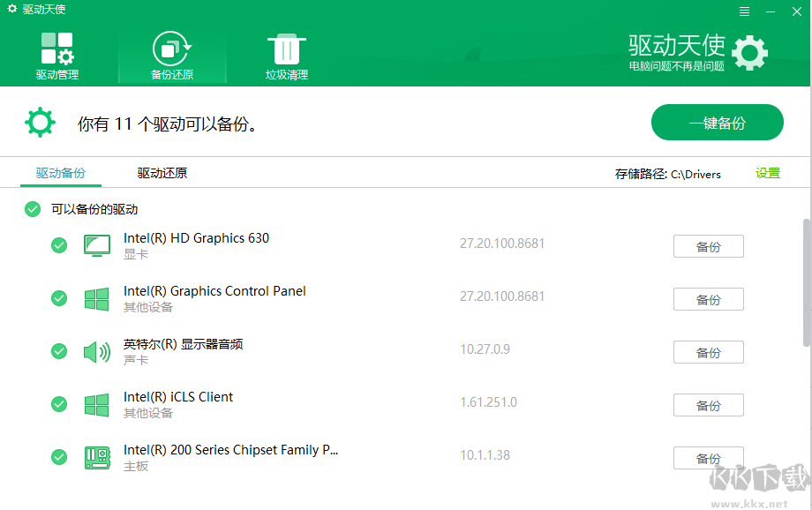Select version 10.27.0.9 text

(485, 349)
